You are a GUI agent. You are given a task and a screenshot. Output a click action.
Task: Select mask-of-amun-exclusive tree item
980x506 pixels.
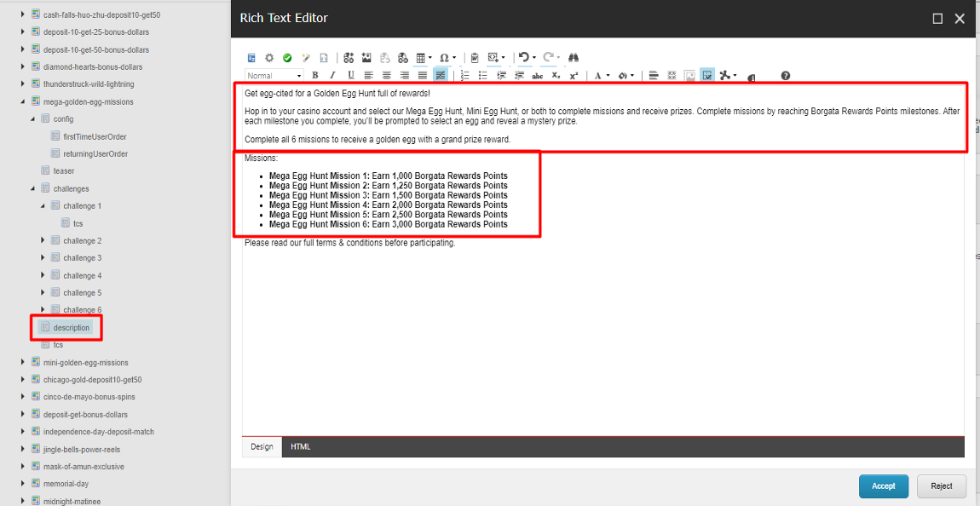click(84, 467)
